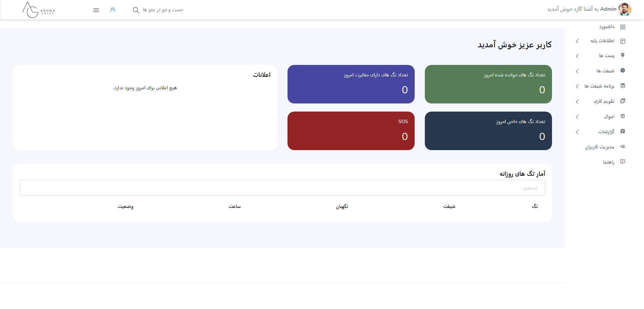Click the dark blue special tags card
The image size is (644, 309).
pos(488,131)
